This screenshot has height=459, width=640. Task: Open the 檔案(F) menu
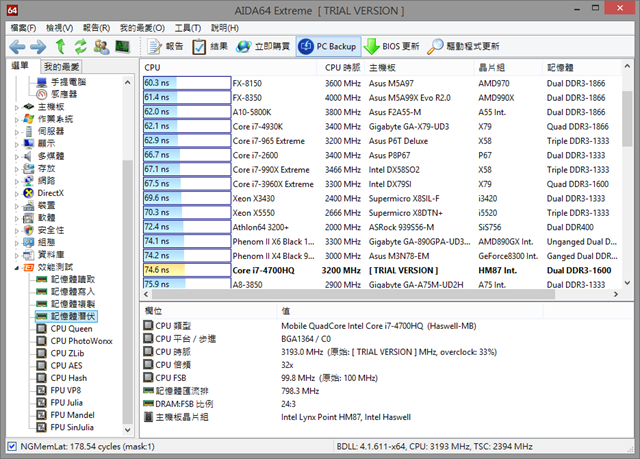point(23,28)
